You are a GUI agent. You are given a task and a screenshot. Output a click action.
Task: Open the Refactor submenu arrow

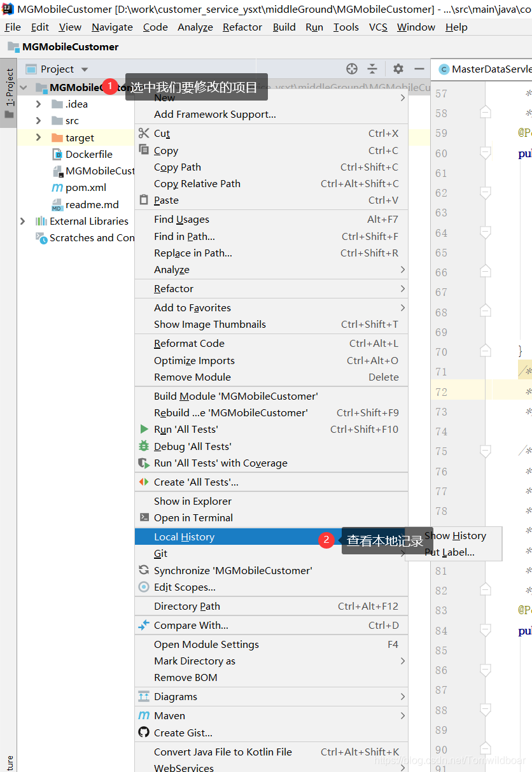[402, 288]
